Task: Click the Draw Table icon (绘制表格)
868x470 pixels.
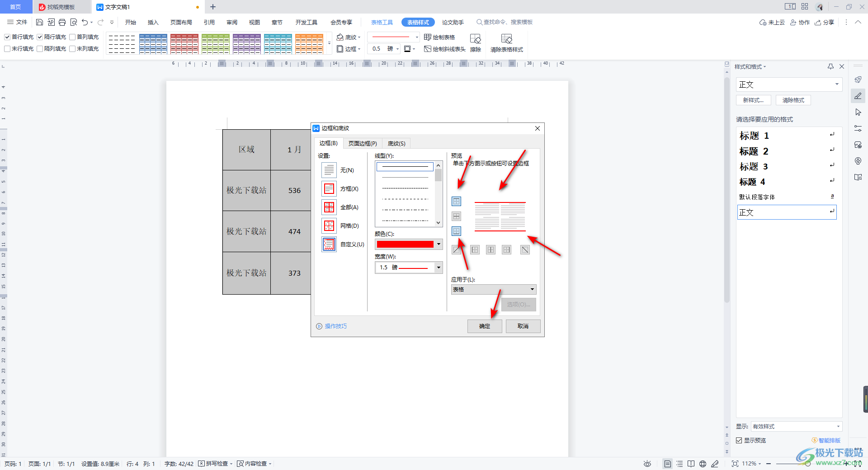Action: click(439, 37)
